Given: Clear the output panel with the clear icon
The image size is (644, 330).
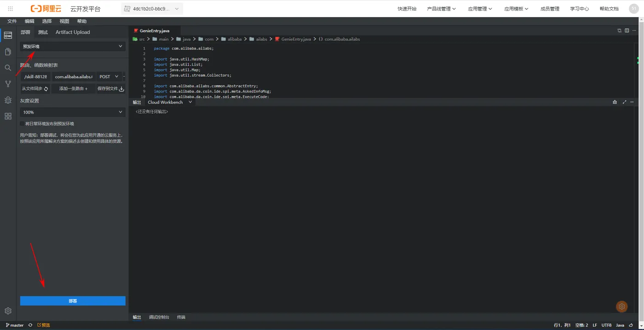Looking at the screenshot, I should tap(615, 102).
